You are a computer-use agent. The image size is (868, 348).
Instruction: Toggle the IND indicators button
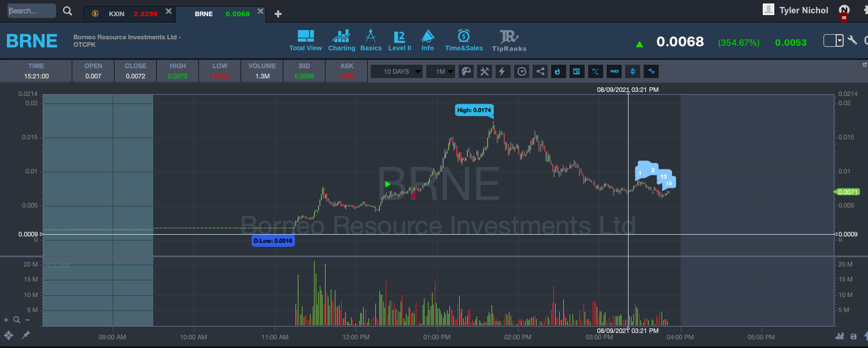click(x=614, y=72)
